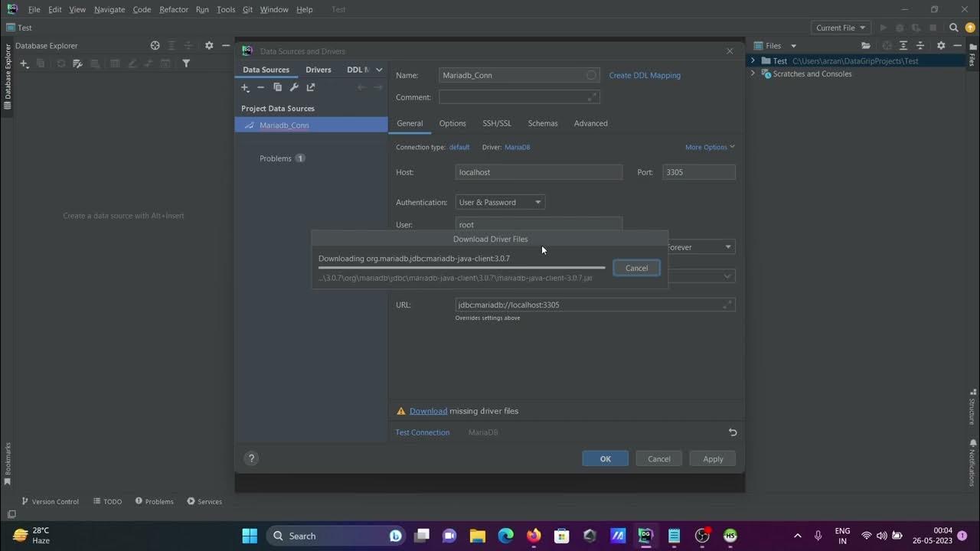Expand More Options dropdown
This screenshot has width=980, height=551.
coord(710,147)
